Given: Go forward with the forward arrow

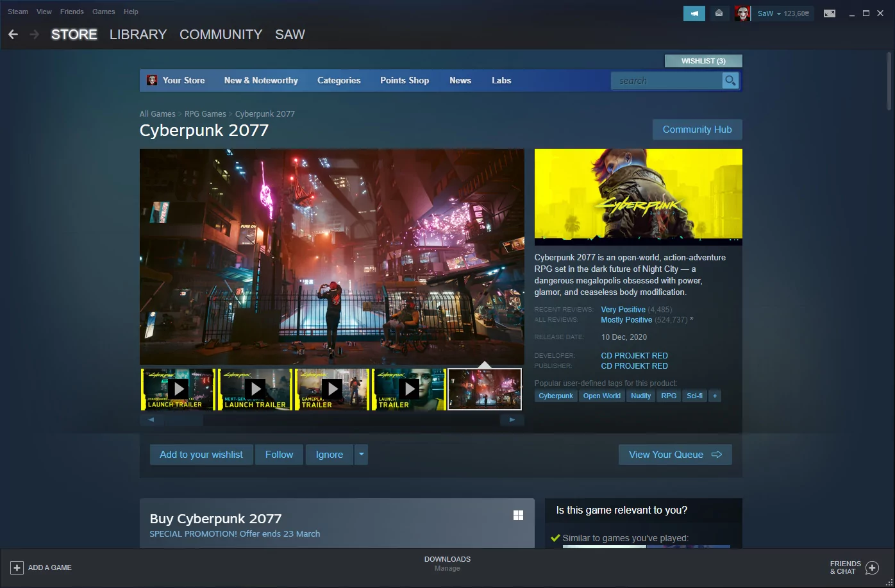Looking at the screenshot, I should 35,35.
